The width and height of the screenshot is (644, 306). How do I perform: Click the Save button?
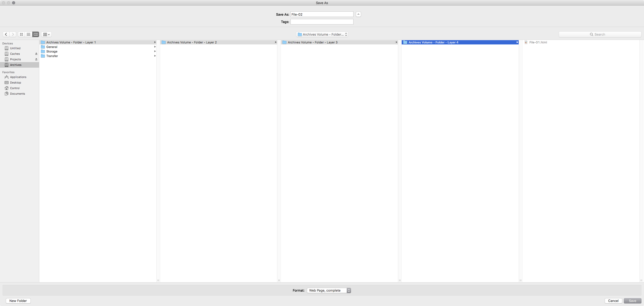(x=632, y=301)
